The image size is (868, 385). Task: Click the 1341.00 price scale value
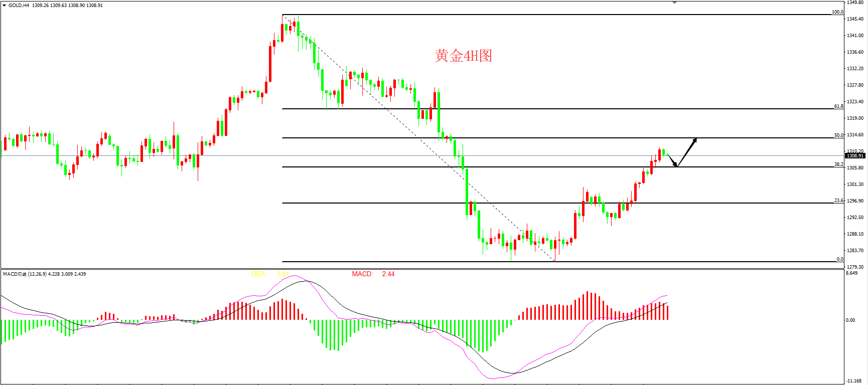pos(855,36)
